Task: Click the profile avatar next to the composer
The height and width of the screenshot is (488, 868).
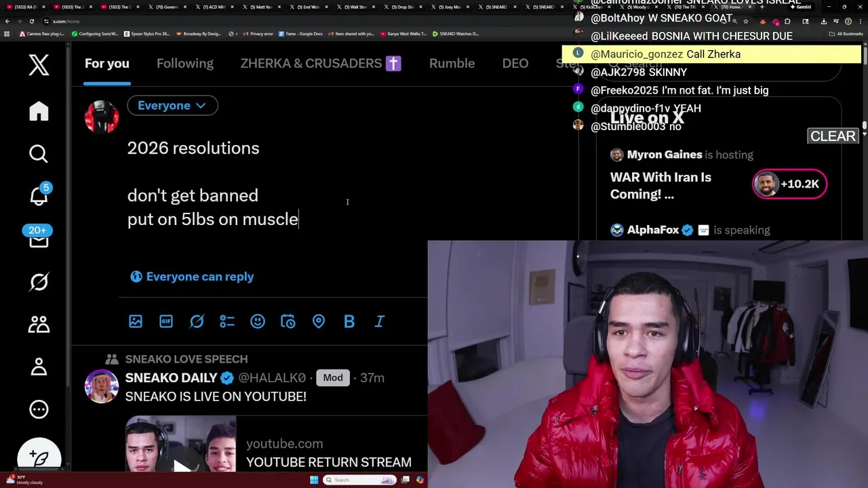Action: (x=102, y=117)
